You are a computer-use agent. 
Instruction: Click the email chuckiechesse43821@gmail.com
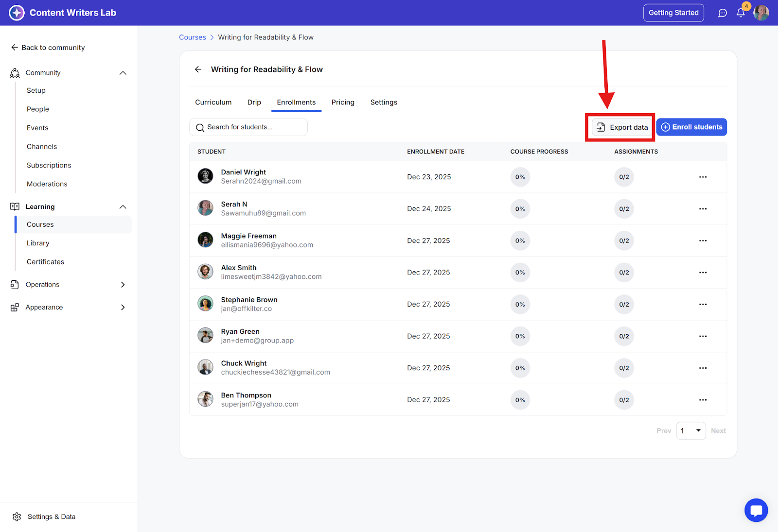click(x=275, y=373)
